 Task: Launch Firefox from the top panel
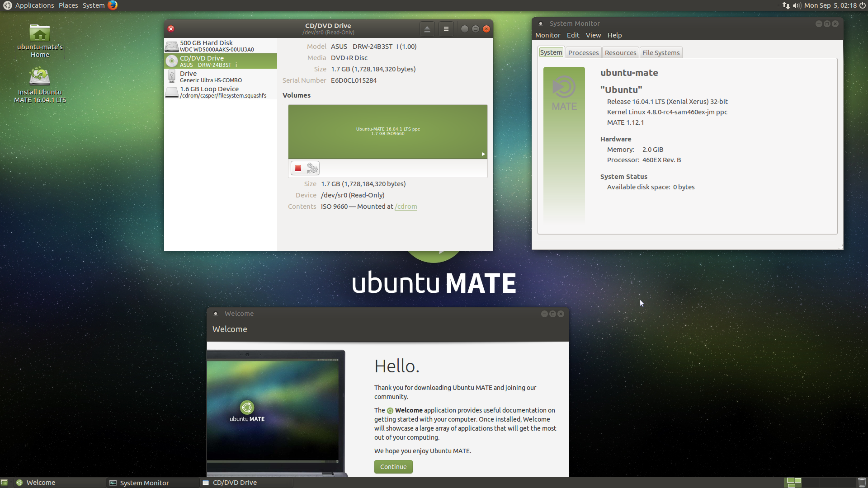pos(113,5)
